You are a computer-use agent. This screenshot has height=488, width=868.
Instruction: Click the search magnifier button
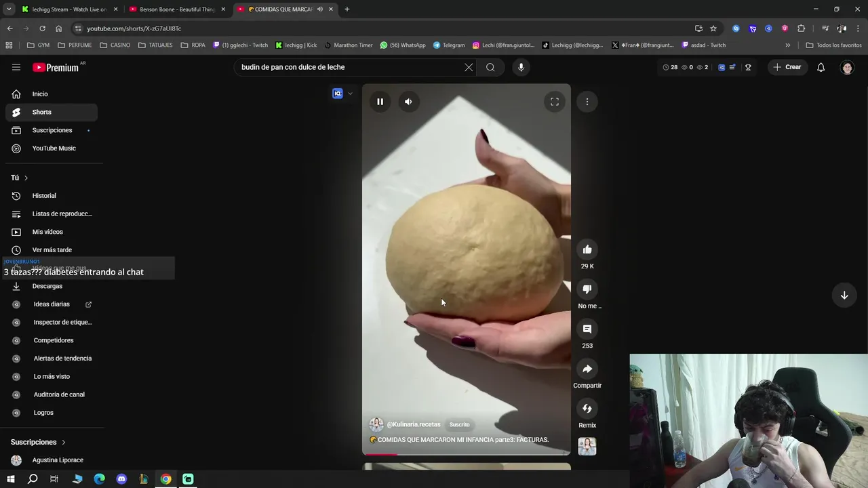pos(490,67)
